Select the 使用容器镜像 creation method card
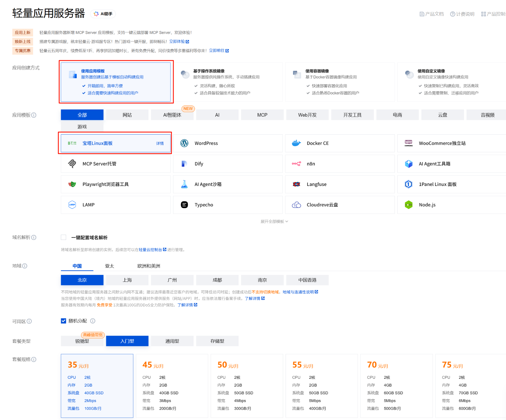Screen dimensions: 506x420 (x=340, y=82)
